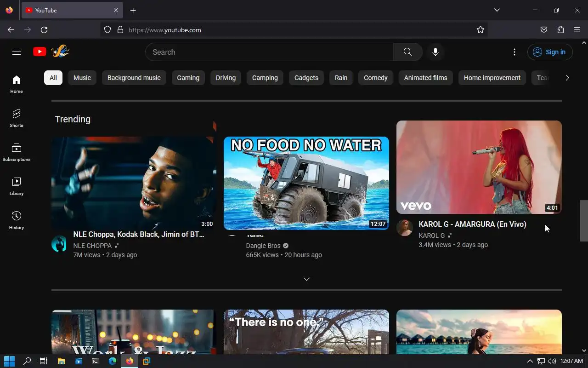Viewport: 588px width, 368px height.
Task: Open taskbar search
Action: 27,361
